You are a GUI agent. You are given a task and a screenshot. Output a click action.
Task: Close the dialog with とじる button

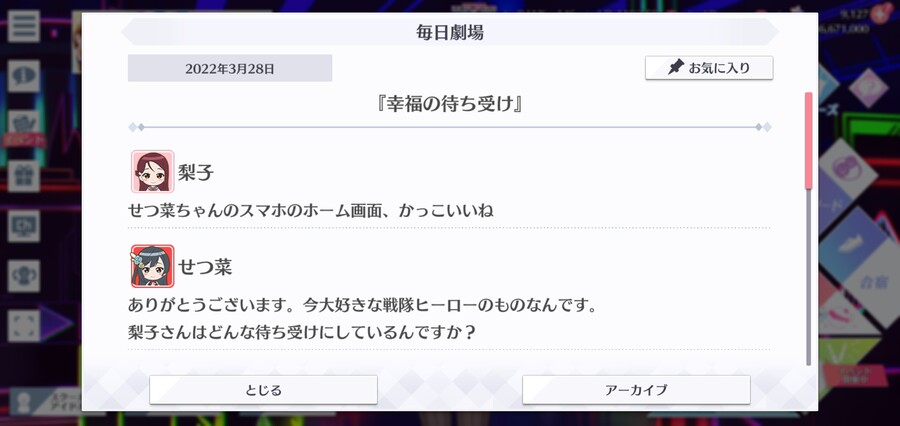point(263,390)
